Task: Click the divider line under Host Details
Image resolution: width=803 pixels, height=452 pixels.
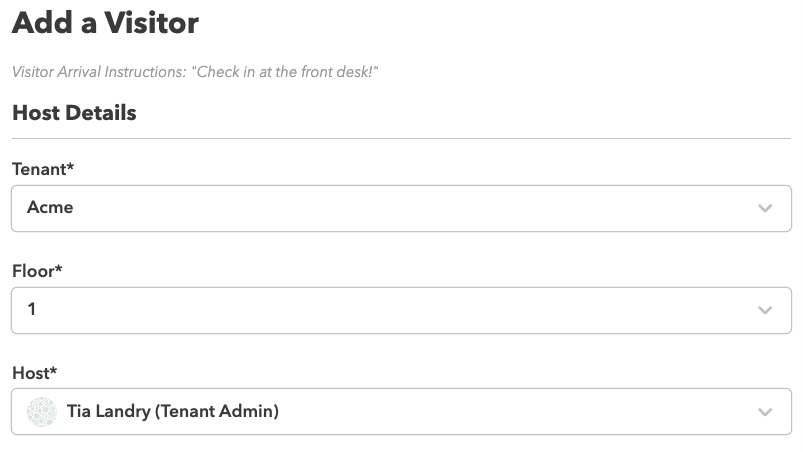Action: (x=402, y=138)
